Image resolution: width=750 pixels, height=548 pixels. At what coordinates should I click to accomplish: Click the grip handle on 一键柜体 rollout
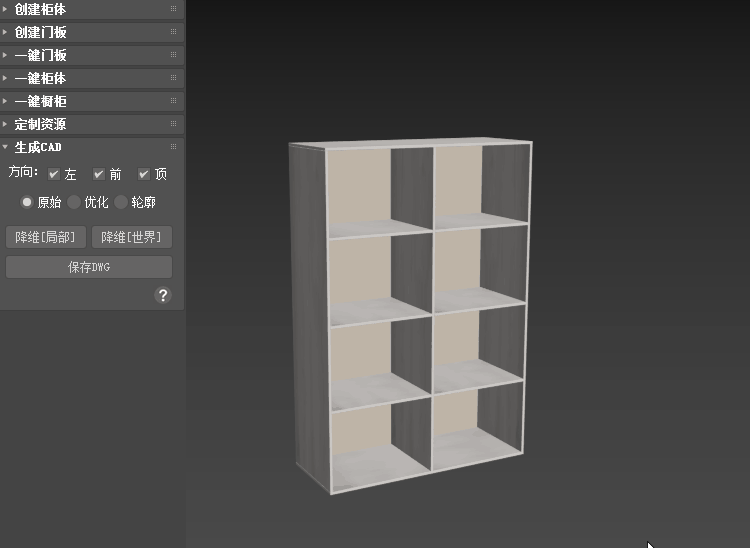click(x=174, y=77)
